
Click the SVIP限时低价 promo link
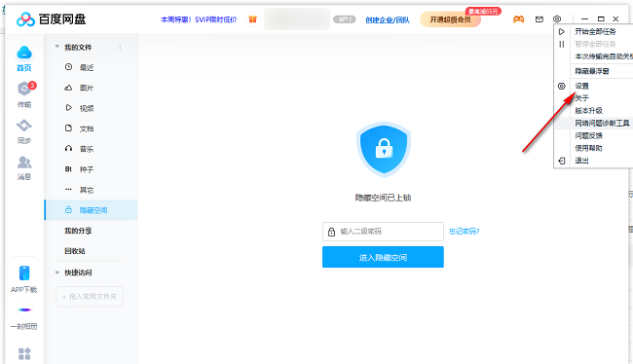point(199,19)
